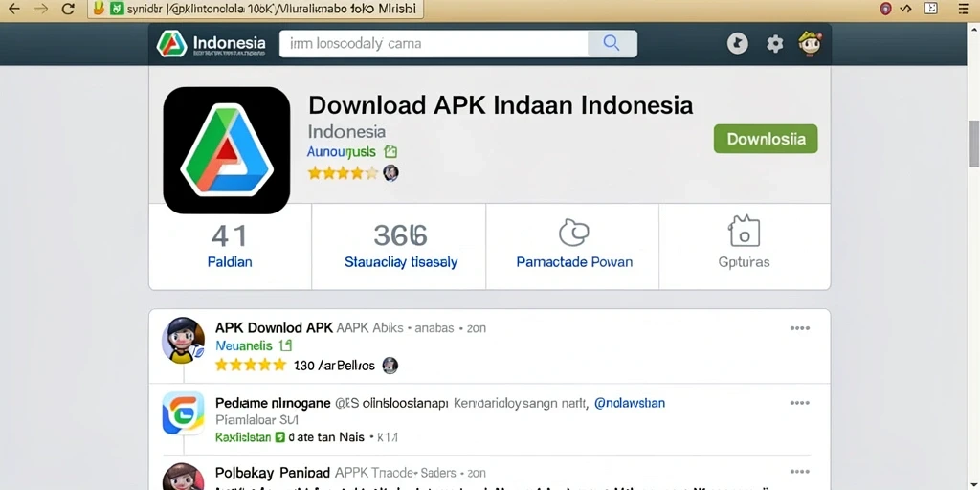980x490 pixels.
Task: Click the round compass icon in header
Action: pos(738,43)
